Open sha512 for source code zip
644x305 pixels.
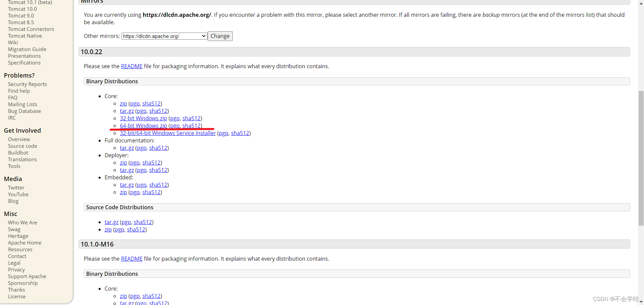coord(136,229)
